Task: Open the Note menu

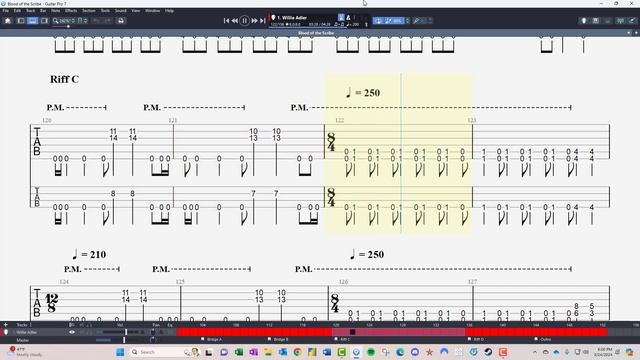Action: point(56,11)
